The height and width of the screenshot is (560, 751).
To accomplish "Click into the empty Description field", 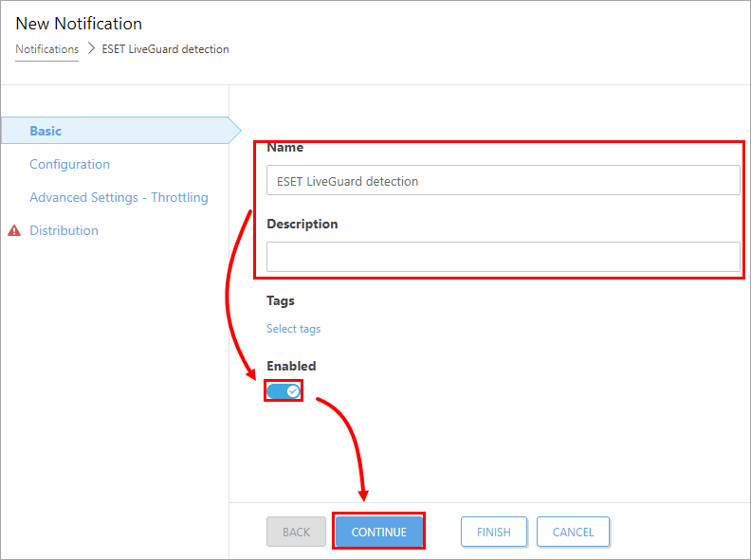I will click(x=503, y=257).
